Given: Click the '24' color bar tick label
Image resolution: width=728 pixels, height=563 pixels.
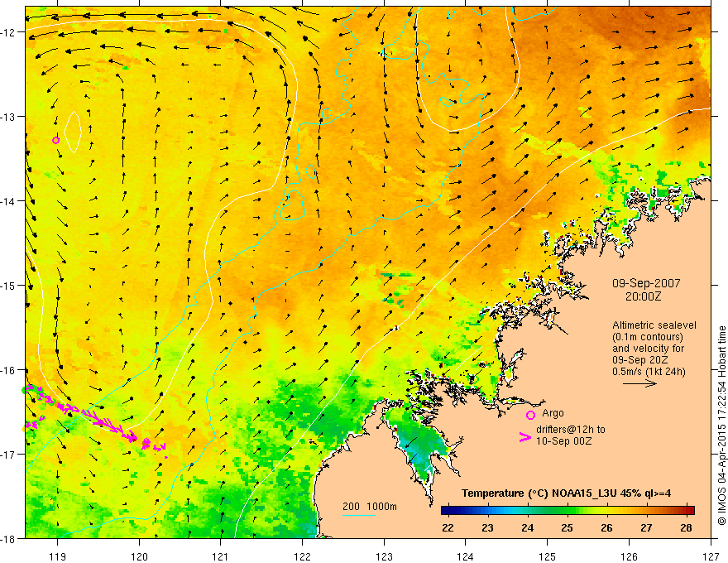Looking at the screenshot, I should [x=527, y=527].
